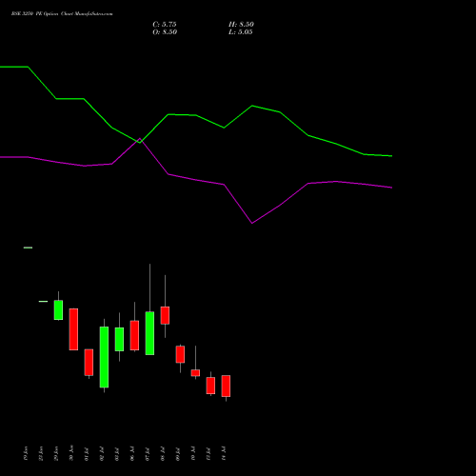Select the low value 'L: 5.05'
The width and height of the screenshot is (476, 476).
[x=241, y=32]
